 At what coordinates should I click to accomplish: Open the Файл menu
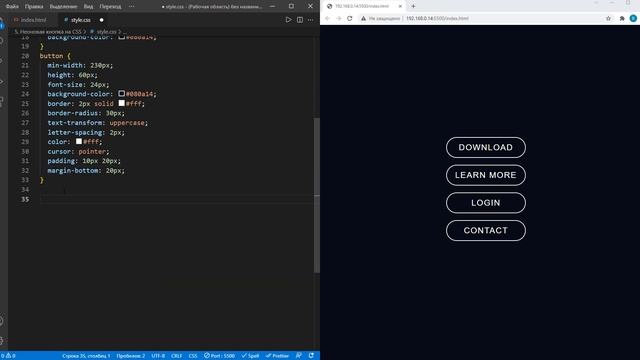[12, 7]
